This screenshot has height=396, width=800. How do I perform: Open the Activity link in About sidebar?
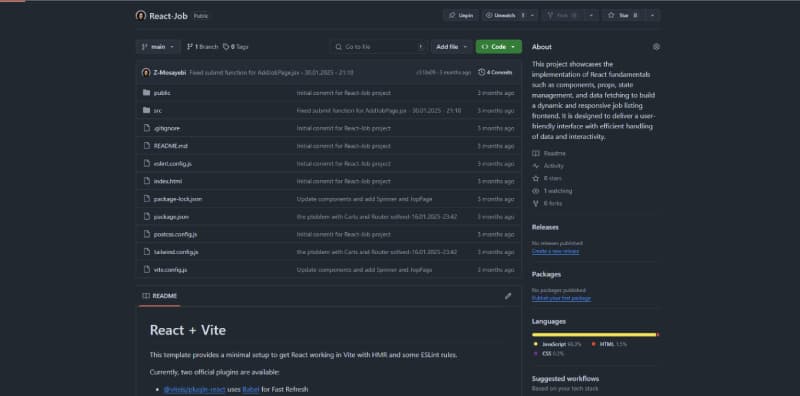tap(548, 166)
